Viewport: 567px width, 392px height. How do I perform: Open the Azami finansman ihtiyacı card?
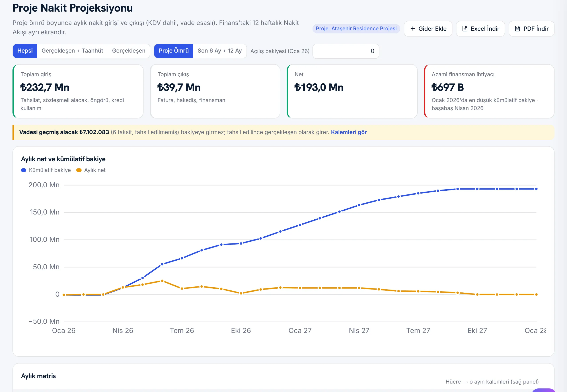tap(489, 91)
